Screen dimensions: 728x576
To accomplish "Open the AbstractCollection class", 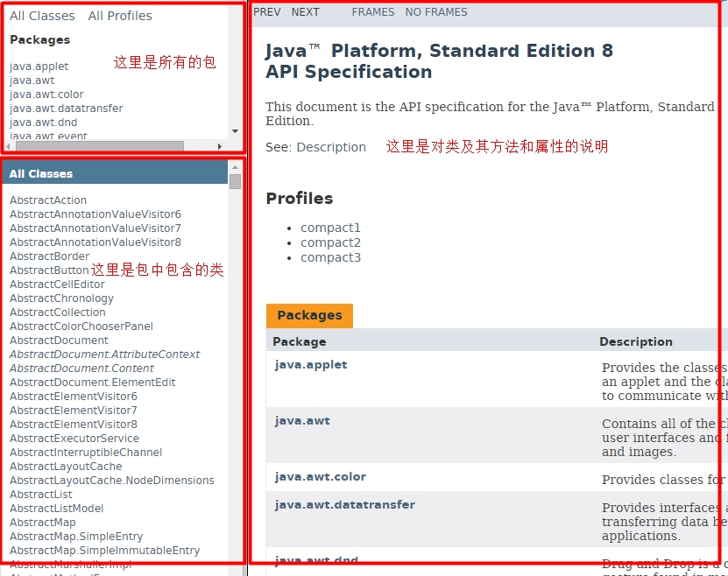I will click(x=58, y=313).
